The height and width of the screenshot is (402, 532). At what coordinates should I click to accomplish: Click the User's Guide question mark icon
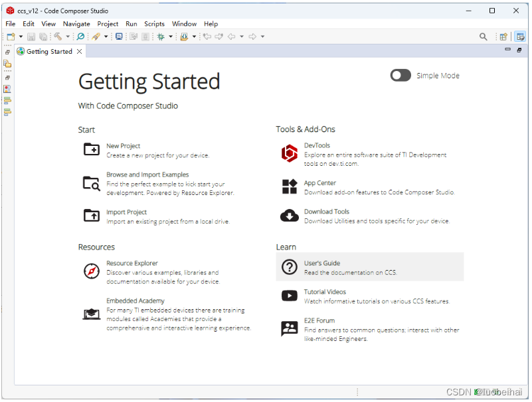click(290, 267)
